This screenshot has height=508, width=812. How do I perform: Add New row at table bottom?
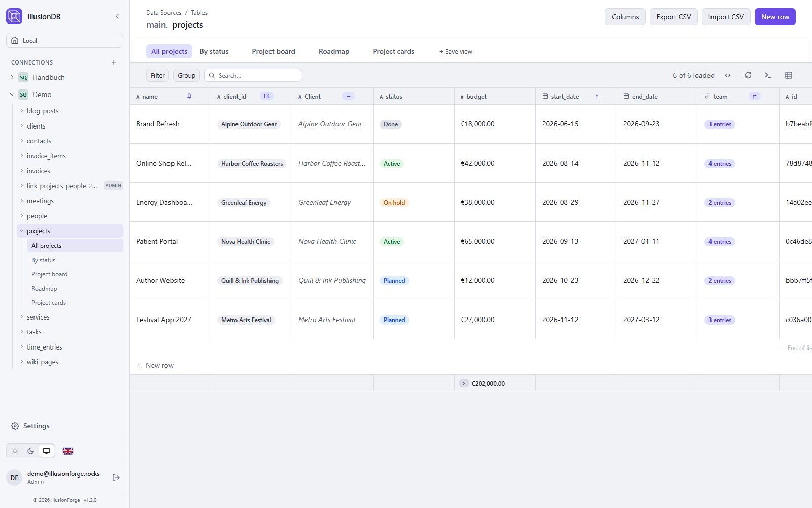(x=155, y=365)
